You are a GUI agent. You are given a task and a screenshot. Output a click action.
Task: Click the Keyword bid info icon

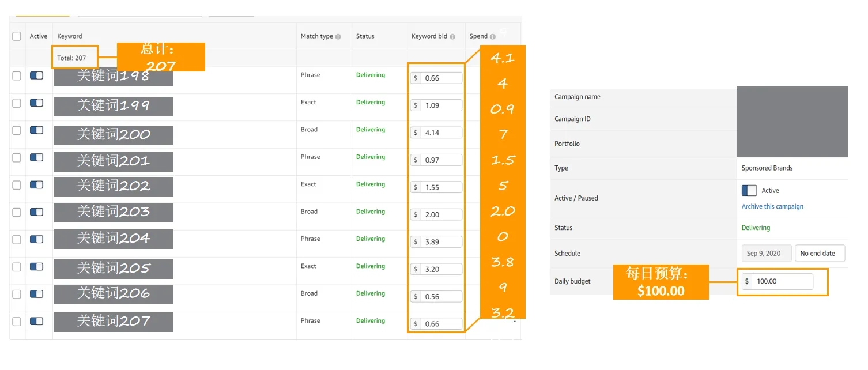[452, 37]
